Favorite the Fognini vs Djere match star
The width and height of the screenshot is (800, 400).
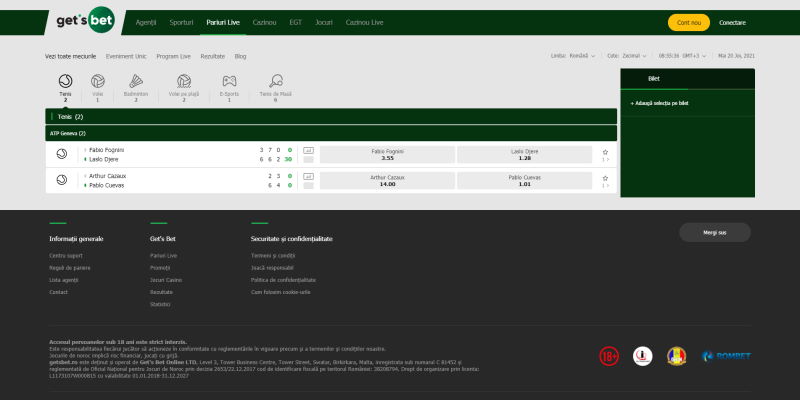click(605, 152)
